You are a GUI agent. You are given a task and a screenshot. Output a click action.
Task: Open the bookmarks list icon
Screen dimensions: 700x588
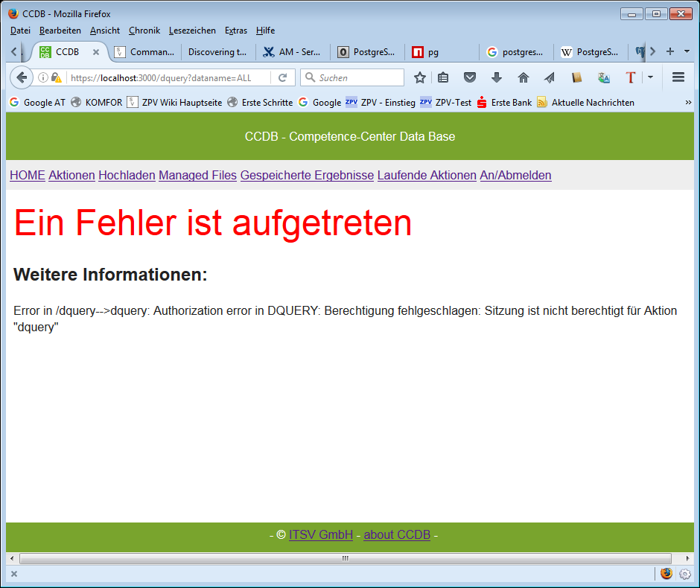point(444,77)
